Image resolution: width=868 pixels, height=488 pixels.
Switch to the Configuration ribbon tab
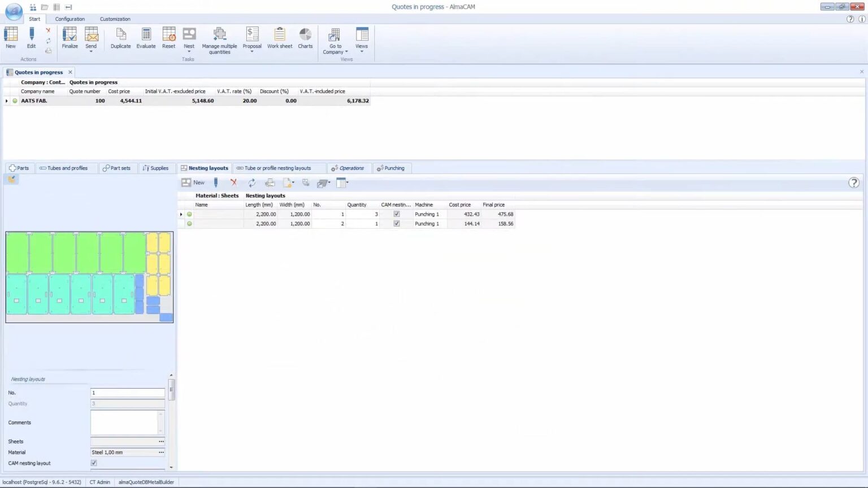click(x=70, y=19)
